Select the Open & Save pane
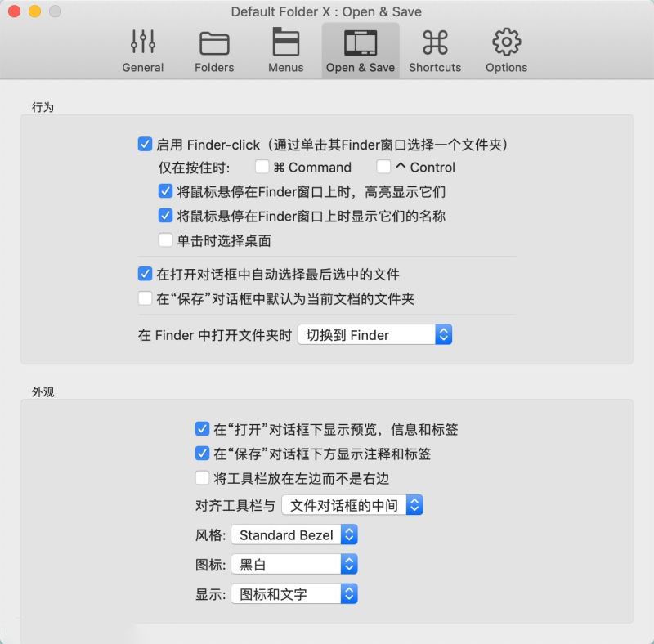The height and width of the screenshot is (644, 654). 361,51
